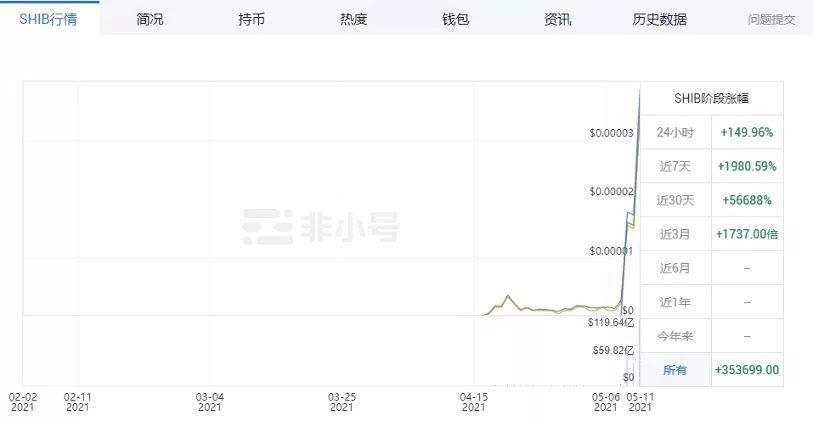
Task: Select the 近1年 period
Action: coord(675,302)
